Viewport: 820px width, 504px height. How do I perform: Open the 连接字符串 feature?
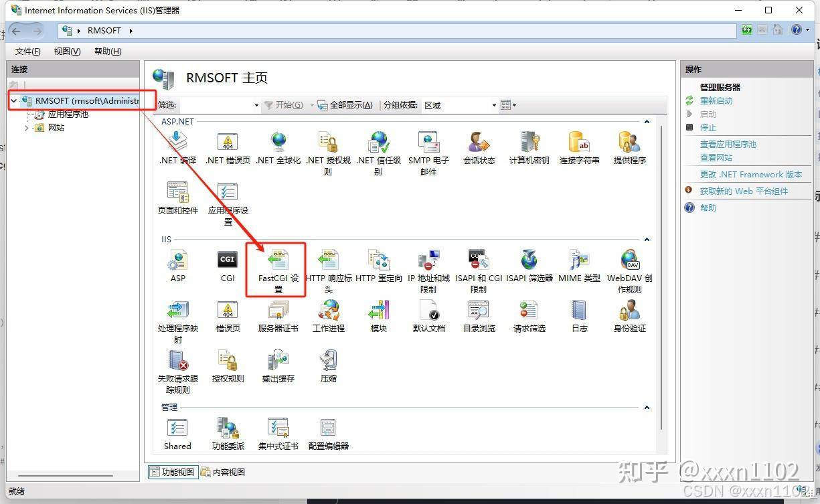[580, 148]
